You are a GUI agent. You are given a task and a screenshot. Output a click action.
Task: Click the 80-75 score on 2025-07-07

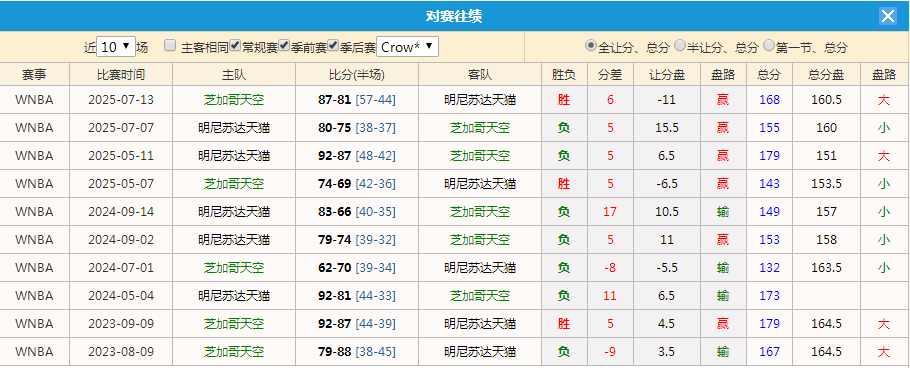(335, 128)
